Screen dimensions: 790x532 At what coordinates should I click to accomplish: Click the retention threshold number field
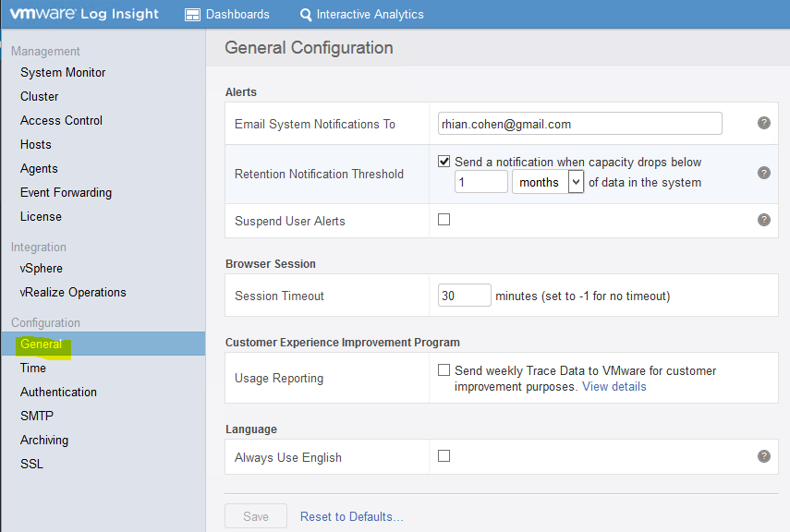pyautogui.click(x=481, y=182)
